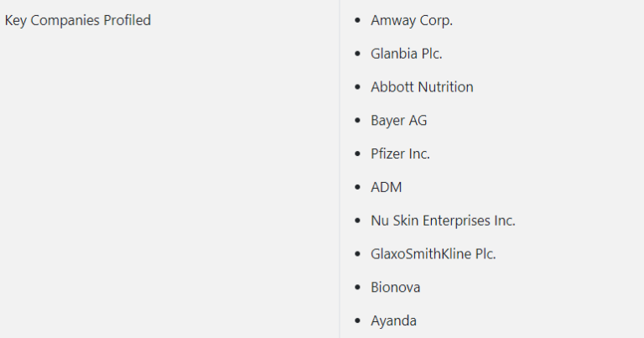The height and width of the screenshot is (338, 644).
Task: Select the GlaxoSmithKline Plc. entry
Action: pos(433,253)
